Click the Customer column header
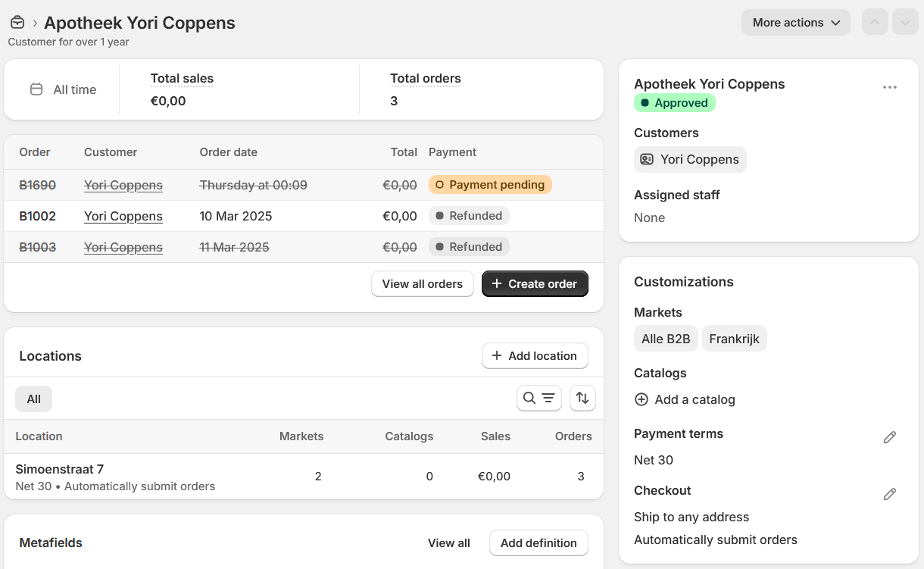 tap(111, 152)
